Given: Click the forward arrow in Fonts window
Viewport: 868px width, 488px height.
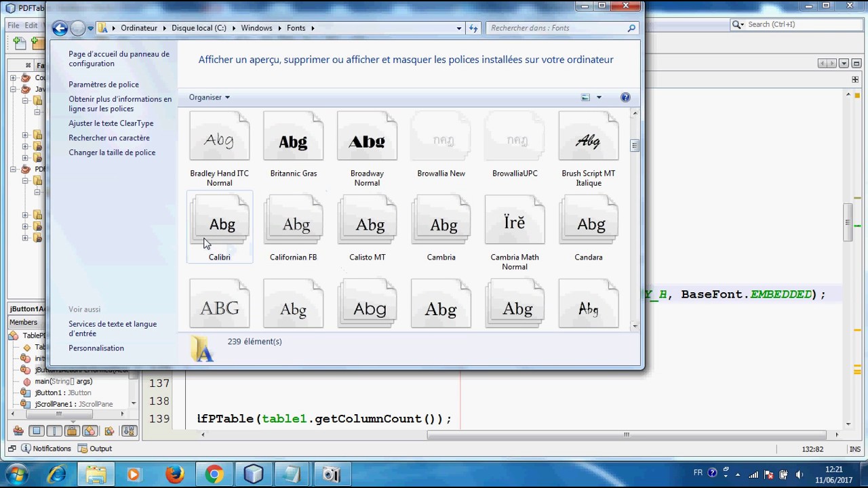Looking at the screenshot, I should (x=77, y=28).
